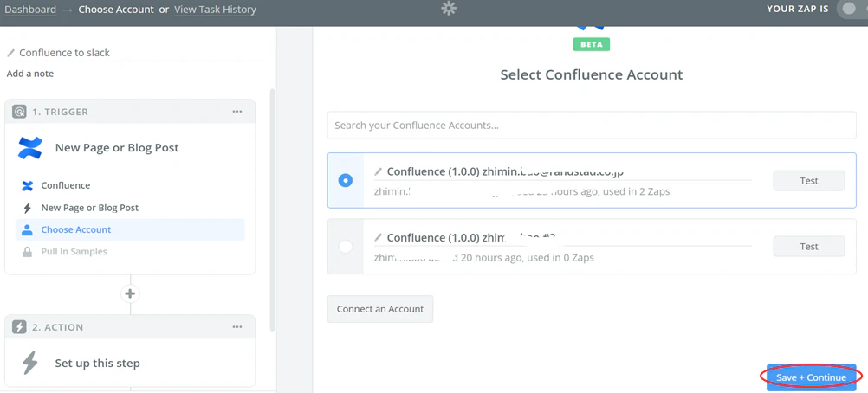Image resolution: width=868 pixels, height=393 pixels.
Task: Click the New Page or Blog Post trigger title
Action: pyautogui.click(x=117, y=148)
